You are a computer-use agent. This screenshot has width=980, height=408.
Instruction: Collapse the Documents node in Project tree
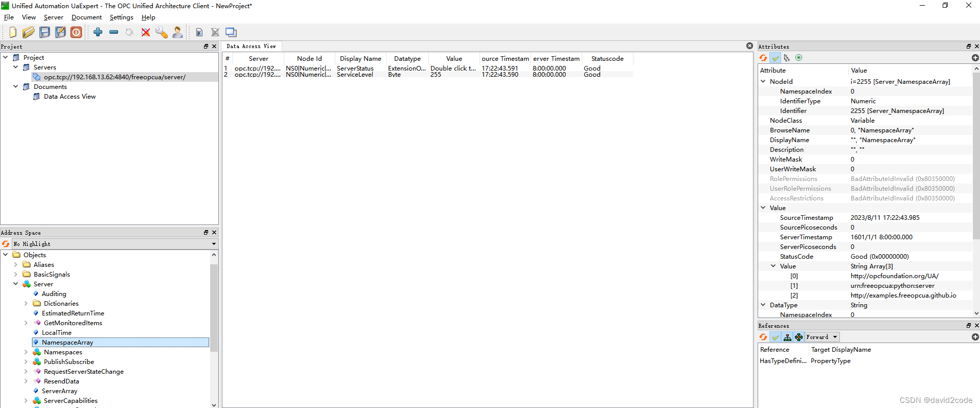pyautogui.click(x=16, y=86)
